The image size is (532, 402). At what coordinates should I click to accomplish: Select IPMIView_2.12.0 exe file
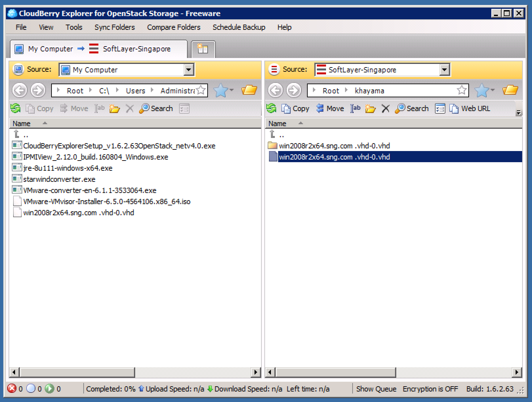(95, 157)
